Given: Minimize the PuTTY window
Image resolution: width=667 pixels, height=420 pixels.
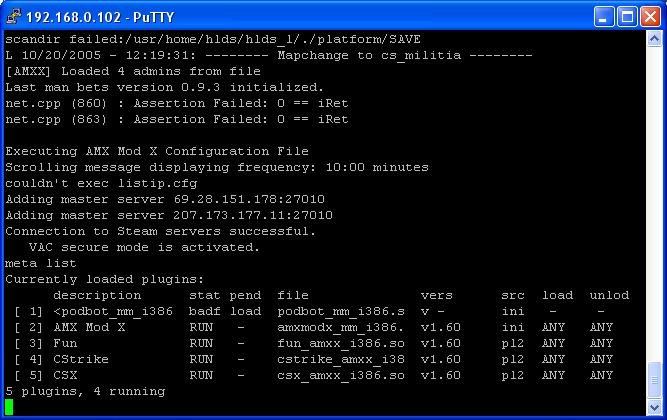Looking at the screenshot, I should 604,17.
